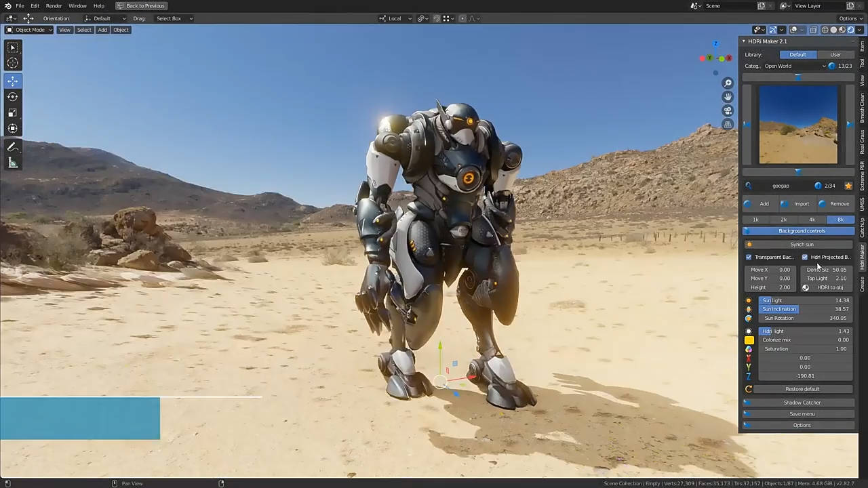Show previous HDRI with left arrow
The width and height of the screenshot is (868, 488).
coord(747,124)
